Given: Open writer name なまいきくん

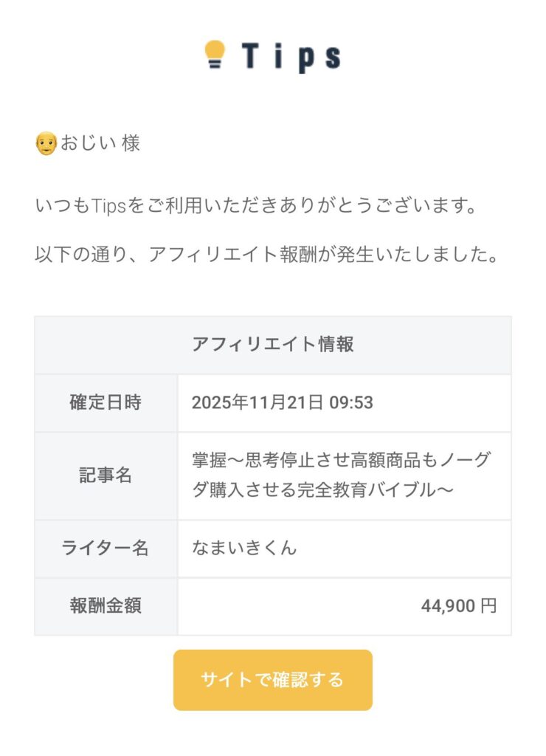Looking at the screenshot, I should [x=244, y=548].
